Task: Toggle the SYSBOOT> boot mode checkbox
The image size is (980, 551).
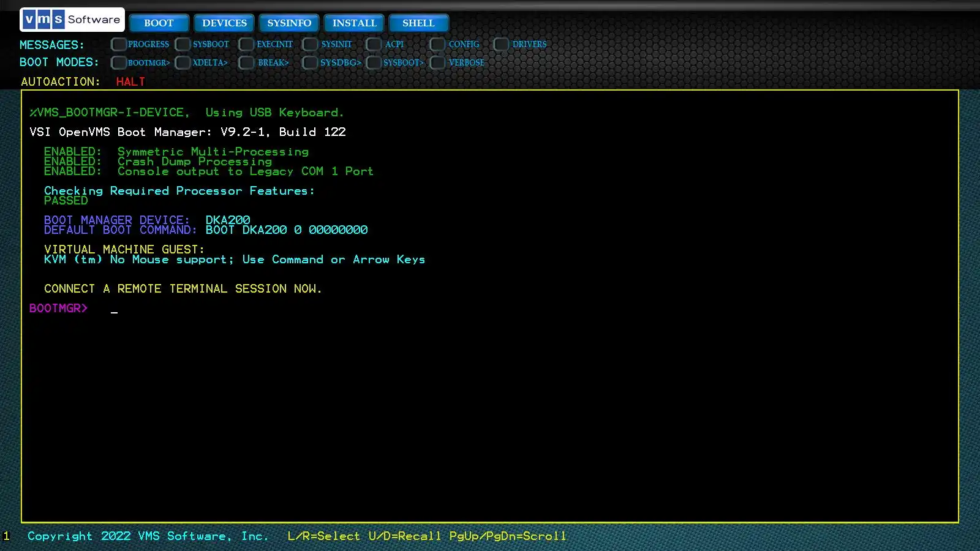Action: (374, 62)
